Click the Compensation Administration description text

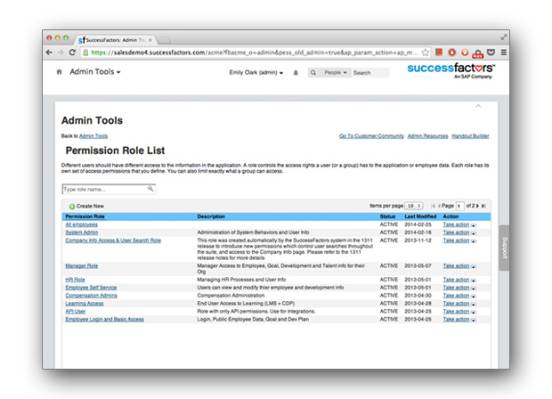(x=231, y=295)
